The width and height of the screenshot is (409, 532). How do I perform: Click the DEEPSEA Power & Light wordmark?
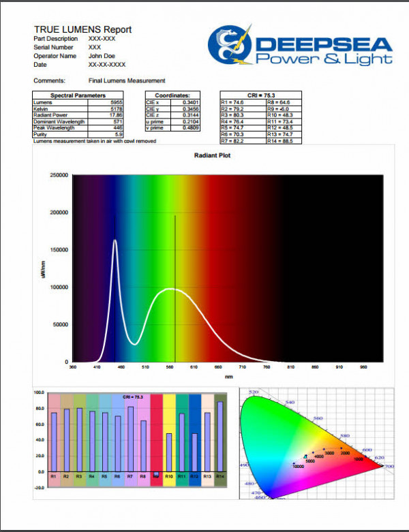coord(324,52)
